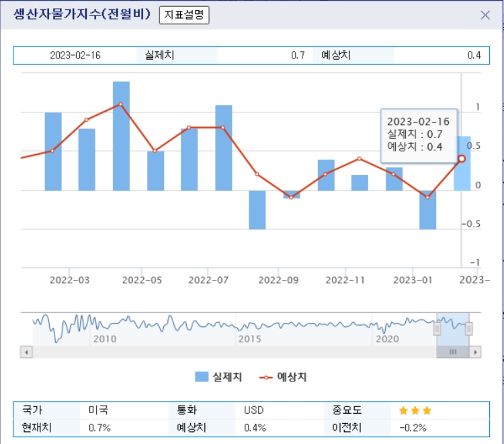Click the -0.5 y-axis label
This screenshot has width=504, height=444.
click(471, 224)
